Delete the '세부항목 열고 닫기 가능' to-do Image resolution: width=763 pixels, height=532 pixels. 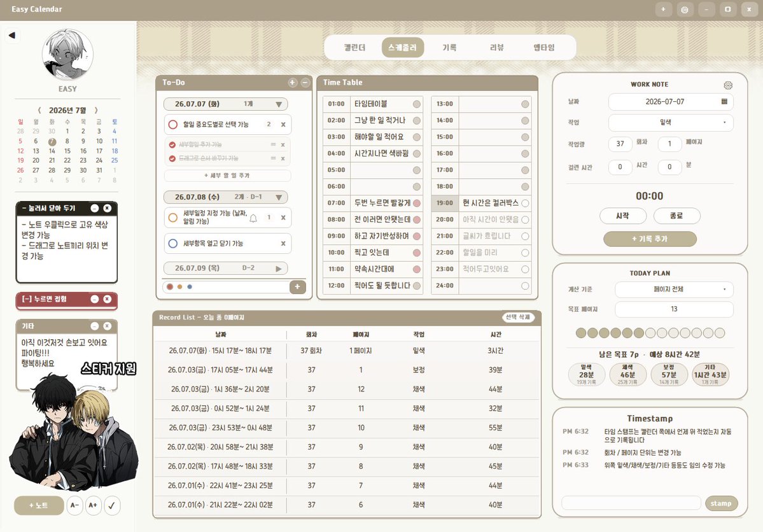tap(283, 243)
